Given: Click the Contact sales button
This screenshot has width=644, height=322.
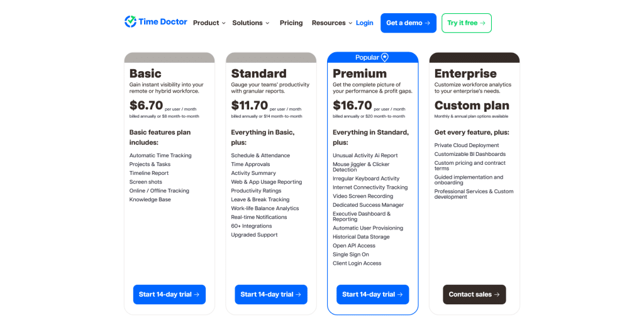Looking at the screenshot, I should click(474, 294).
